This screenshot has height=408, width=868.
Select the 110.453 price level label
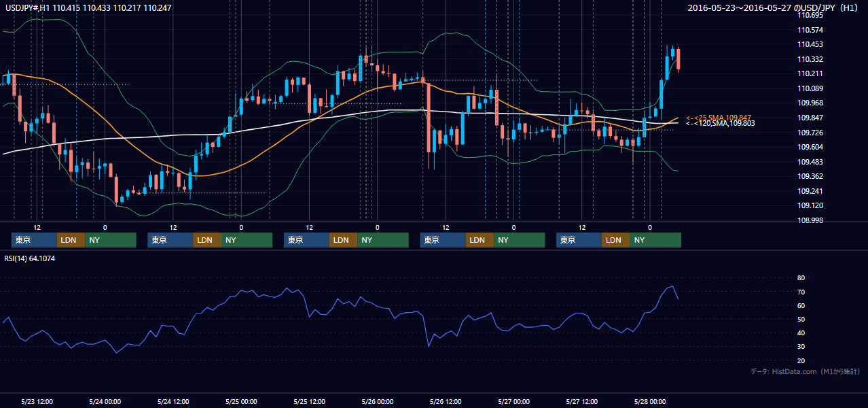810,44
